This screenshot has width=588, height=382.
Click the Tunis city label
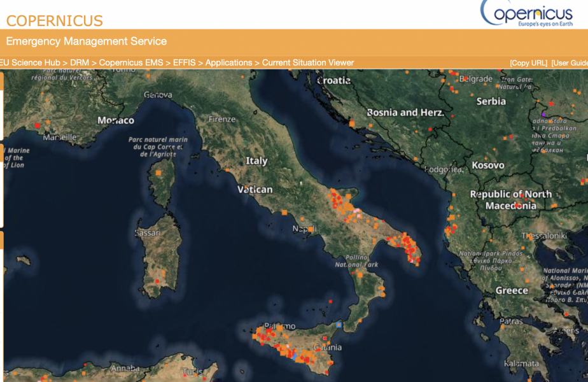[192, 372]
